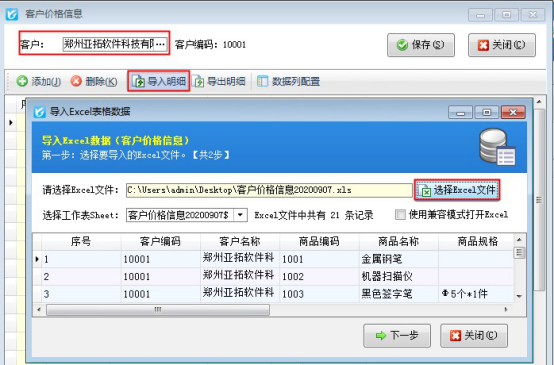The width and height of the screenshot is (554, 365).
Task: Click the 导出明细 export details button
Action: tap(219, 82)
